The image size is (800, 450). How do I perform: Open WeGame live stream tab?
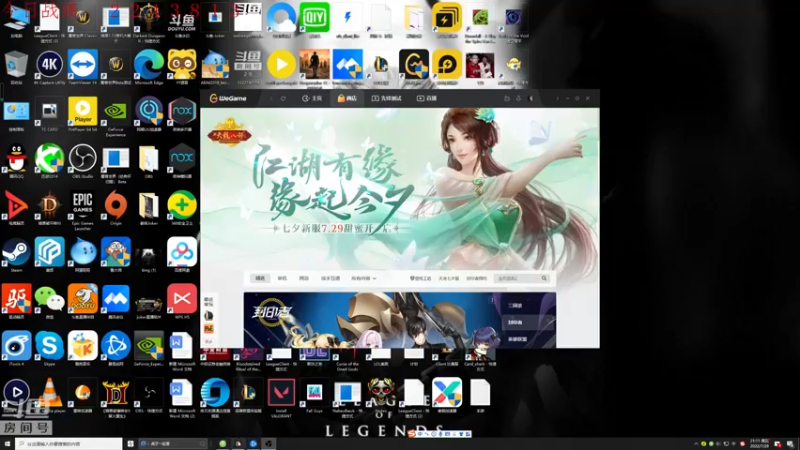427,98
